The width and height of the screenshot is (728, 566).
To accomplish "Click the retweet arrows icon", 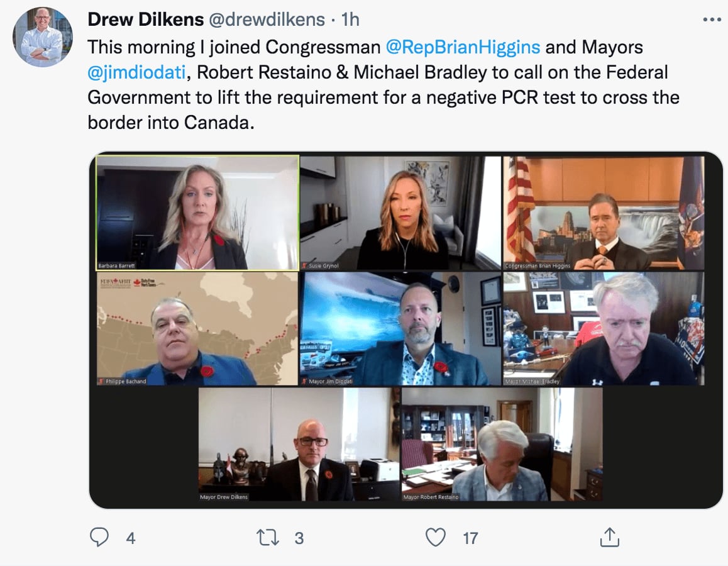I will [x=268, y=538].
